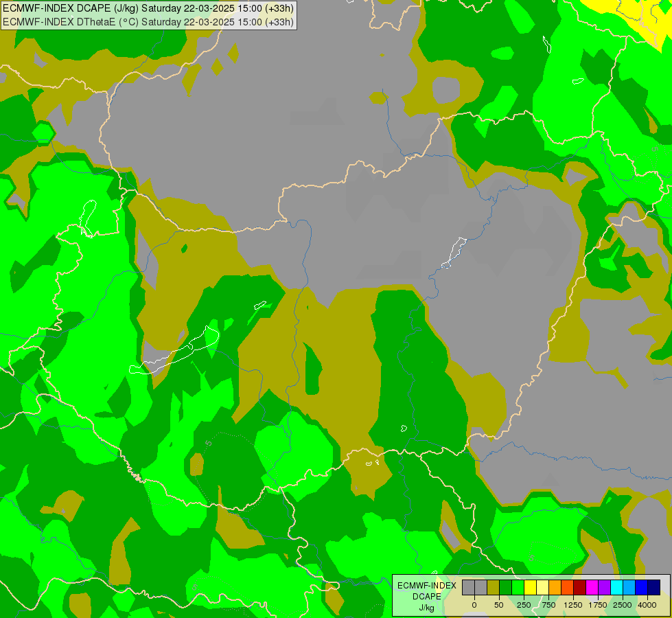Image resolution: width=672 pixels, height=618 pixels.
Task: Click the legend value 750
Action: (548, 605)
